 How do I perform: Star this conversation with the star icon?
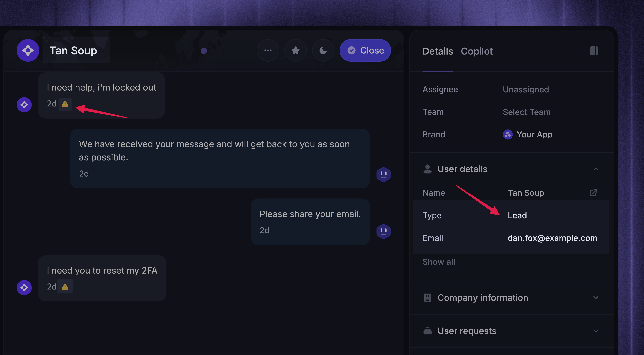click(296, 50)
